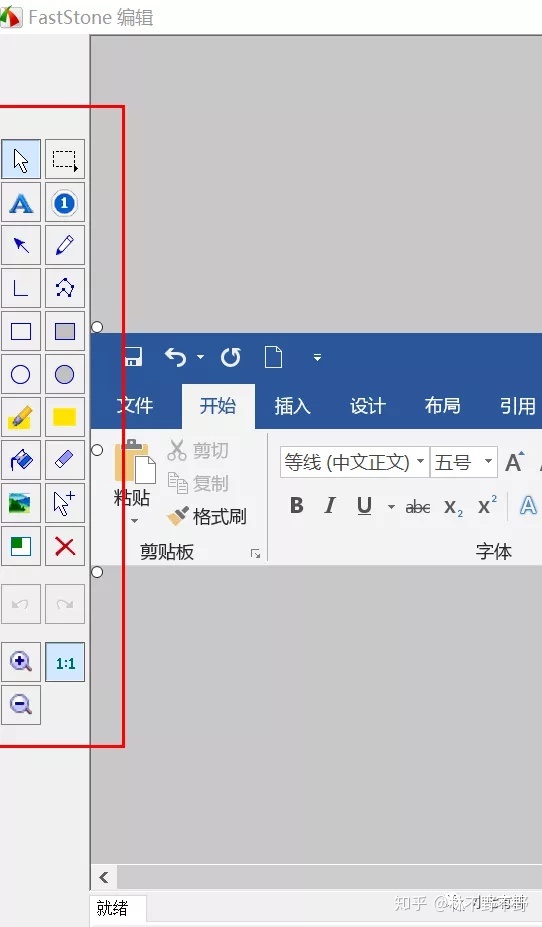This screenshot has height=927, width=542.
Task: Activate the text A tool
Action: [x=21, y=202]
